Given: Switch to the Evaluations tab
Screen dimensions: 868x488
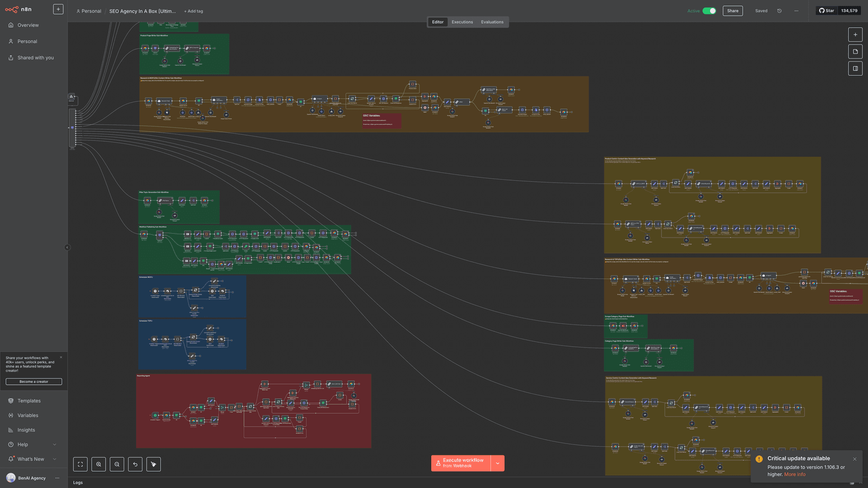Looking at the screenshot, I should [492, 22].
